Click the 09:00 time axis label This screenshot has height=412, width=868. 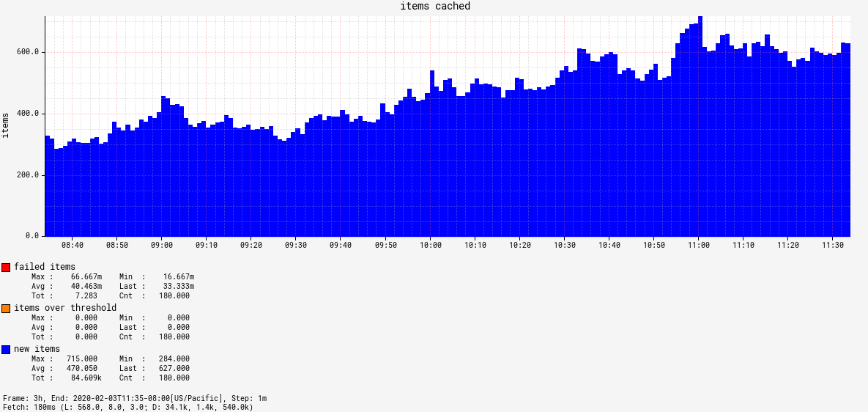(x=162, y=246)
